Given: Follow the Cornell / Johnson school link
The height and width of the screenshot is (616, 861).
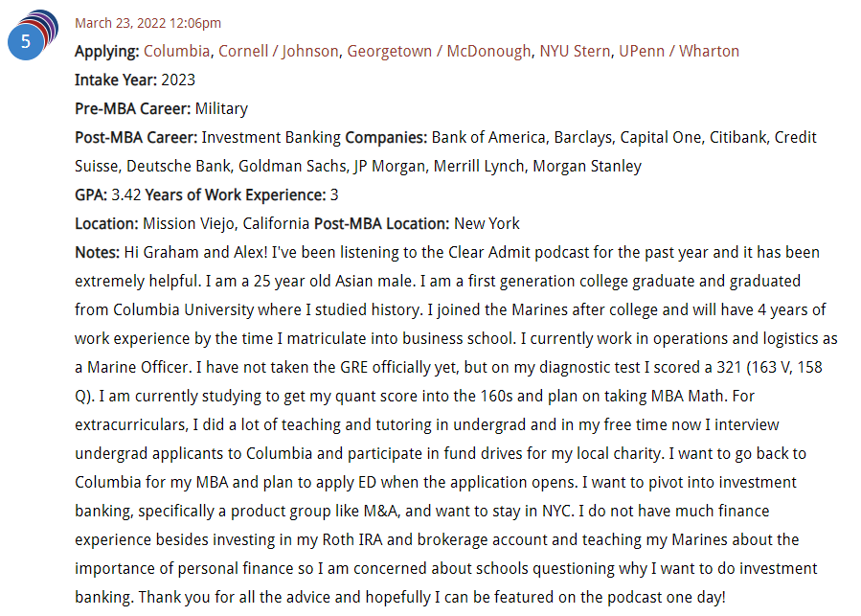Looking at the screenshot, I should [x=279, y=52].
